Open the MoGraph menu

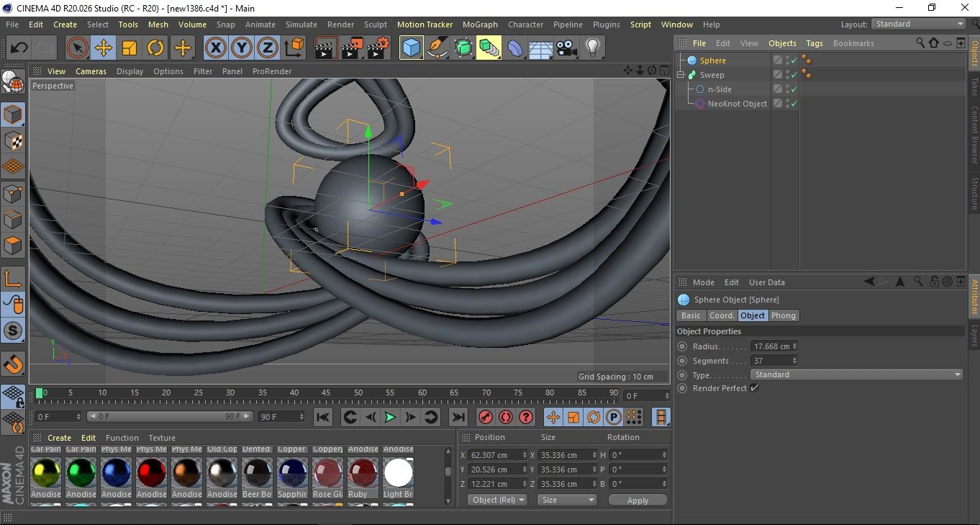click(x=480, y=24)
